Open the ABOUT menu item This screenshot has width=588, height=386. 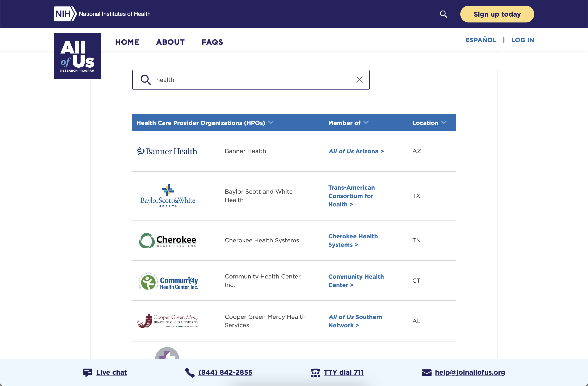170,42
